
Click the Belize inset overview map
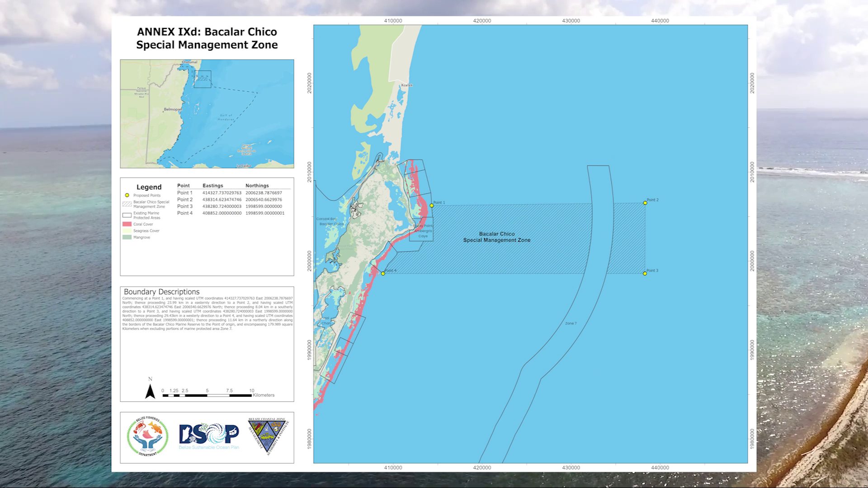[207, 114]
